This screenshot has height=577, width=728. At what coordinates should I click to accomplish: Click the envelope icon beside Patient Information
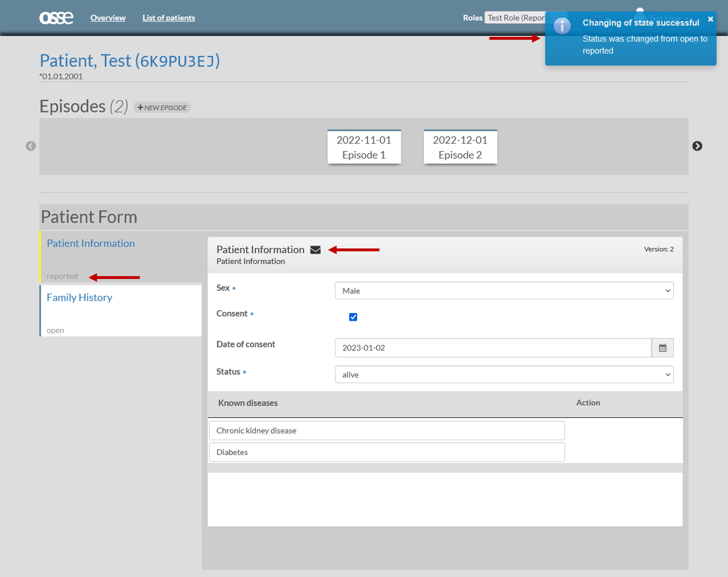coord(316,250)
